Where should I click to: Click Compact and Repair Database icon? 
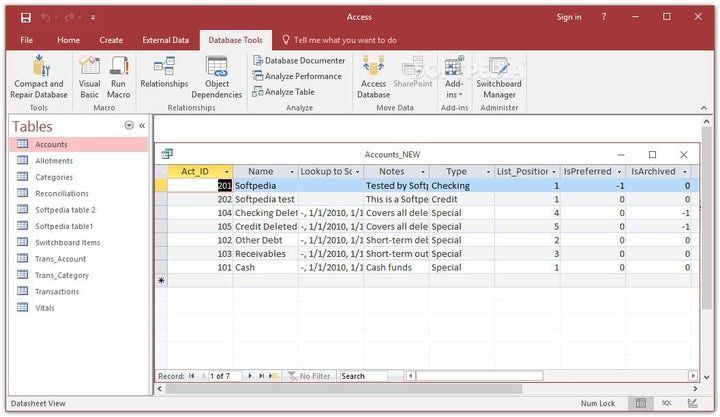point(40,67)
